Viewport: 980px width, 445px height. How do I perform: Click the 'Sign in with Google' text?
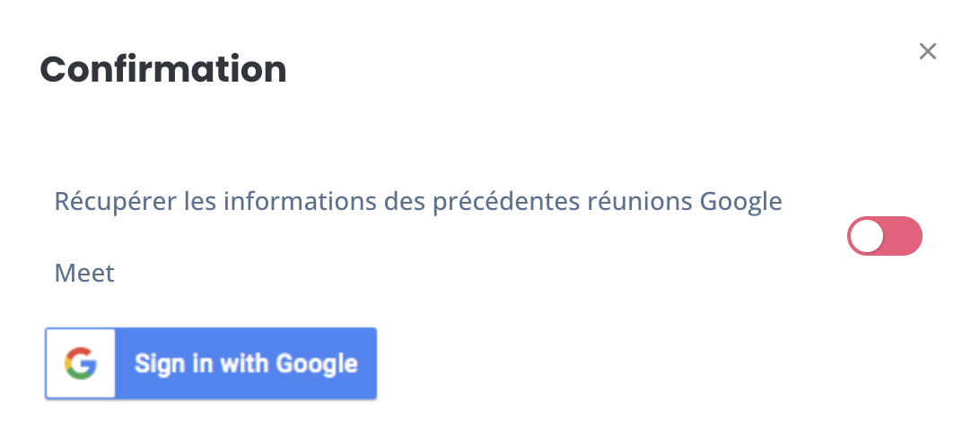[x=246, y=363]
